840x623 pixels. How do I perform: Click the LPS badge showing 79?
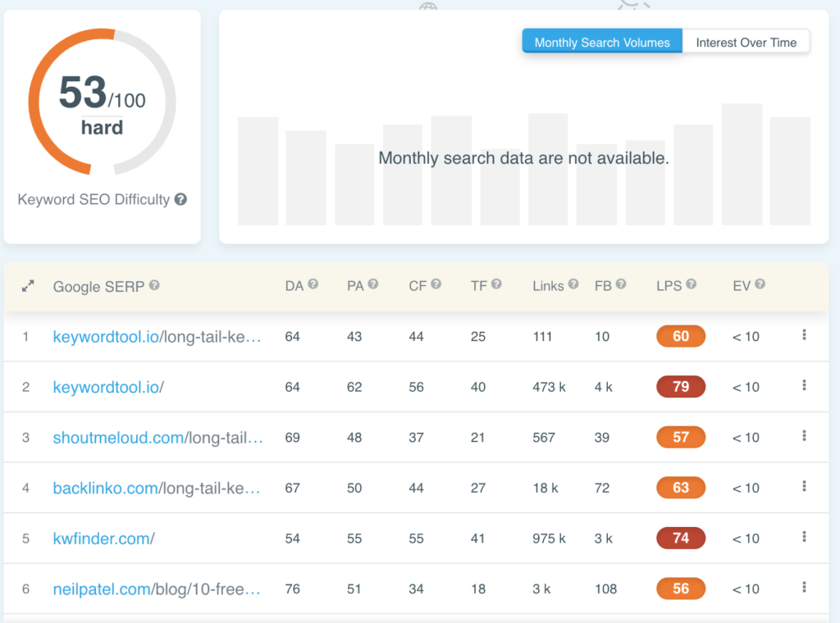click(x=680, y=386)
